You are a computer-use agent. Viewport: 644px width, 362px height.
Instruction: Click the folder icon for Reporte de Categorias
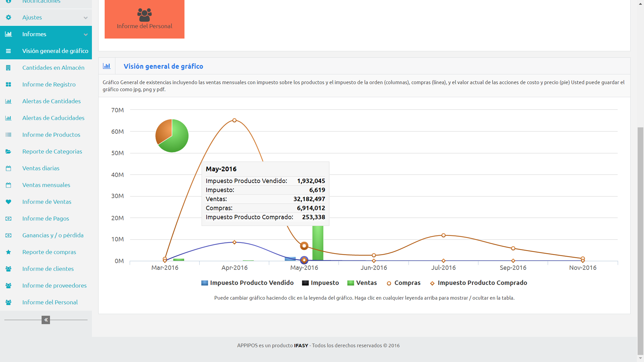(x=8, y=152)
